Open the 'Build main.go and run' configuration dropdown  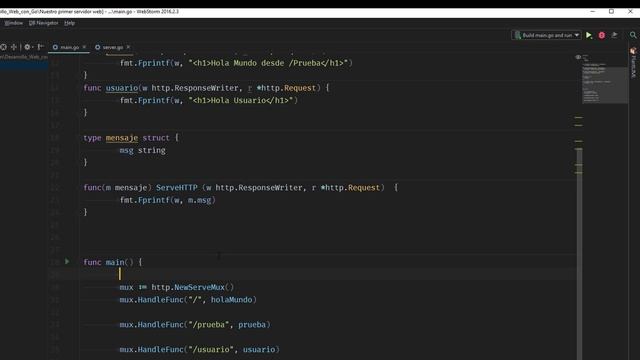tap(547, 36)
